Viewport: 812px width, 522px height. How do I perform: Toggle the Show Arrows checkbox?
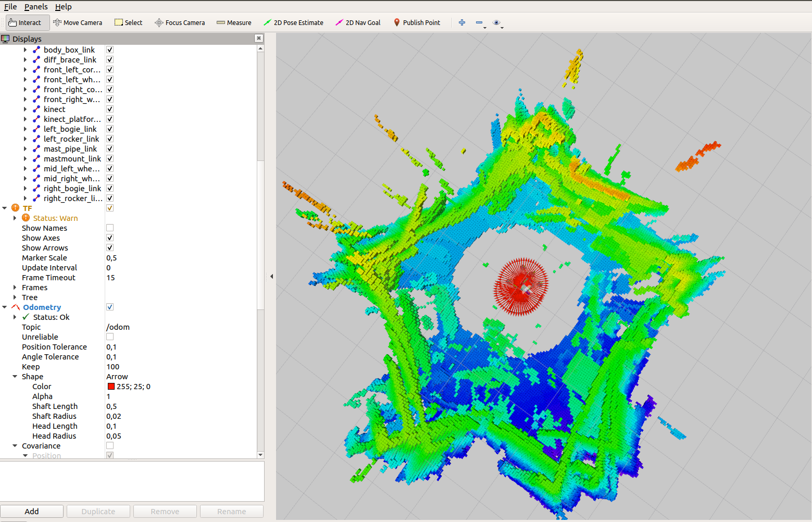pyautogui.click(x=110, y=247)
